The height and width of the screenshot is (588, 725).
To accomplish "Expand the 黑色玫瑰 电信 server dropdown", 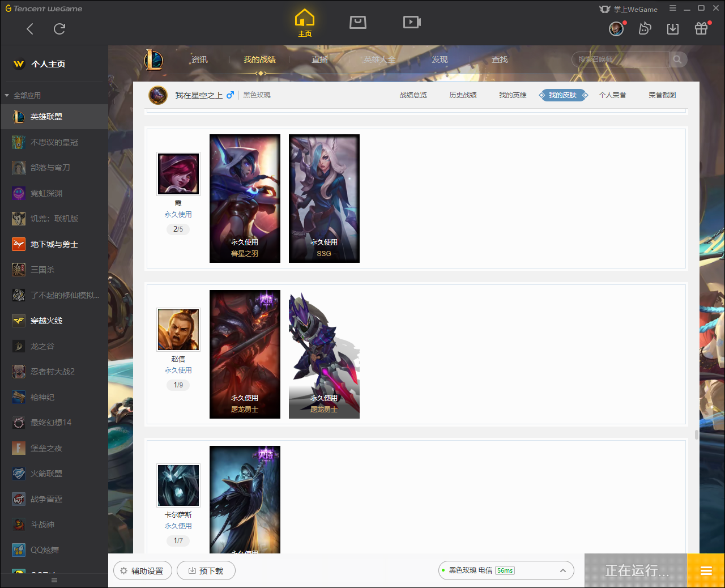I will [506, 570].
